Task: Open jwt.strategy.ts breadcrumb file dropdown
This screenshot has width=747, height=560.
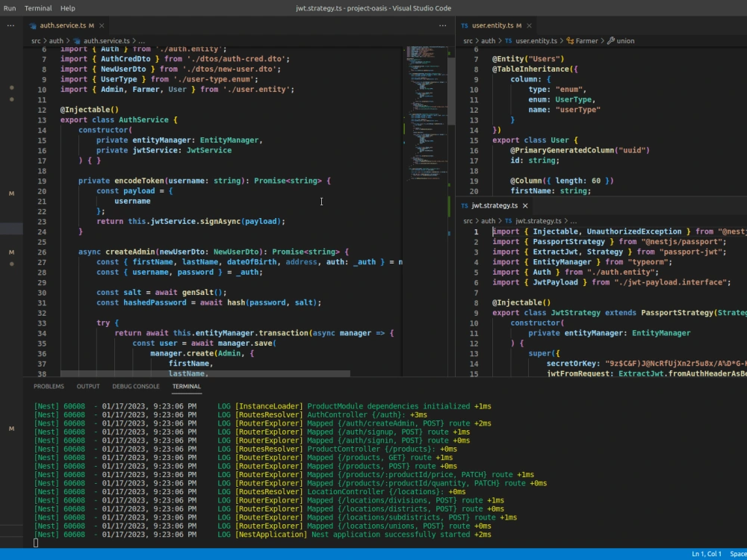Action: click(539, 221)
